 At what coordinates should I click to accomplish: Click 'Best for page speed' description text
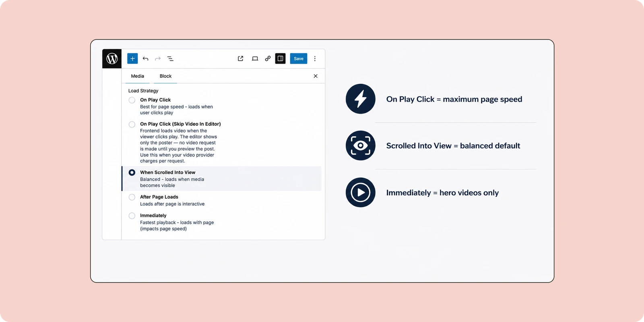(176, 110)
